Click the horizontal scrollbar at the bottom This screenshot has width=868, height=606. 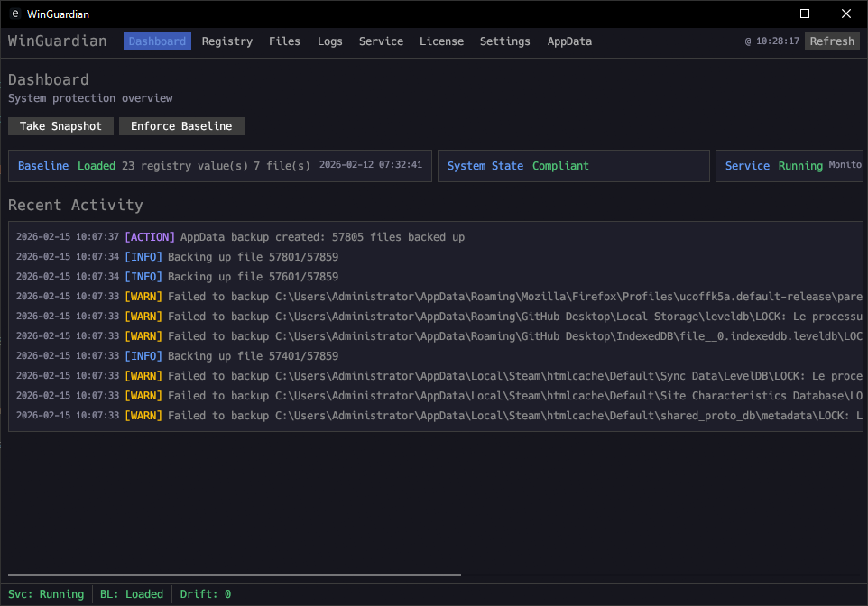pyautogui.click(x=235, y=574)
